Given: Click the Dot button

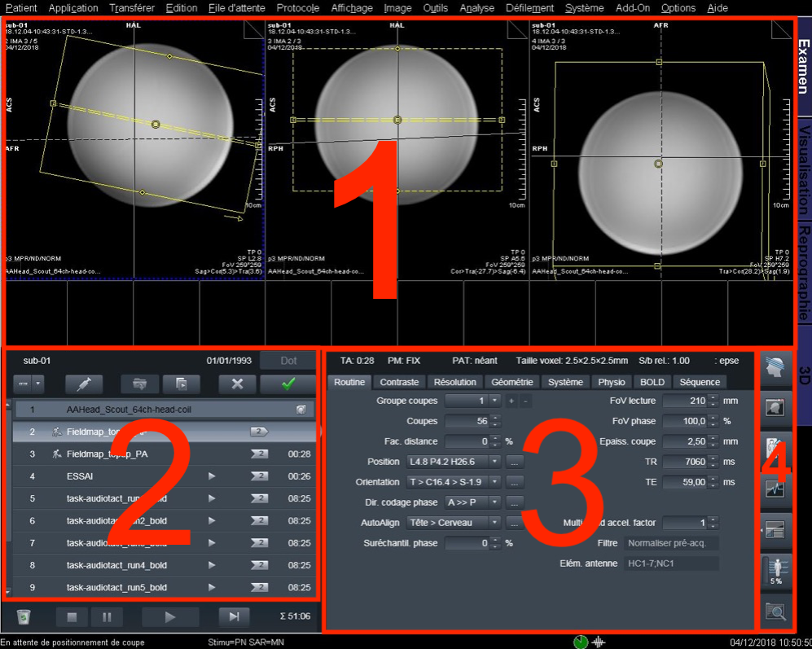Looking at the screenshot, I should click(288, 360).
